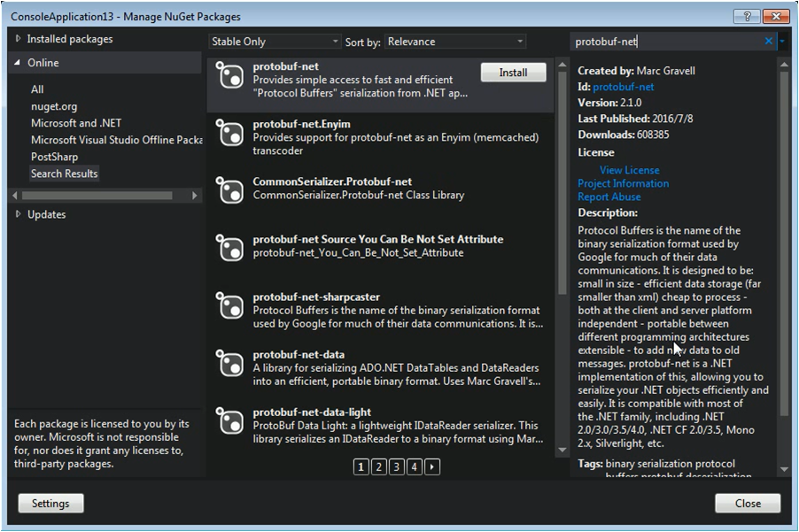Open the Sort by Relevance dropdown
This screenshot has height=532, width=799.
click(x=455, y=42)
